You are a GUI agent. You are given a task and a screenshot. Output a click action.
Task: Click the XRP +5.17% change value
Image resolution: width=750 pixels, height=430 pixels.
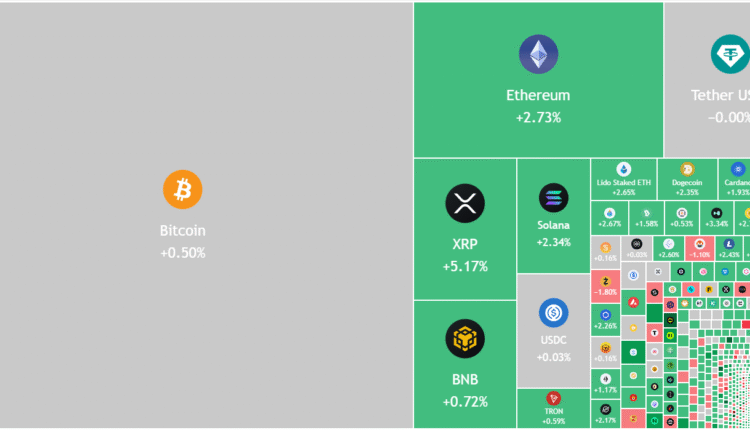coord(465,267)
